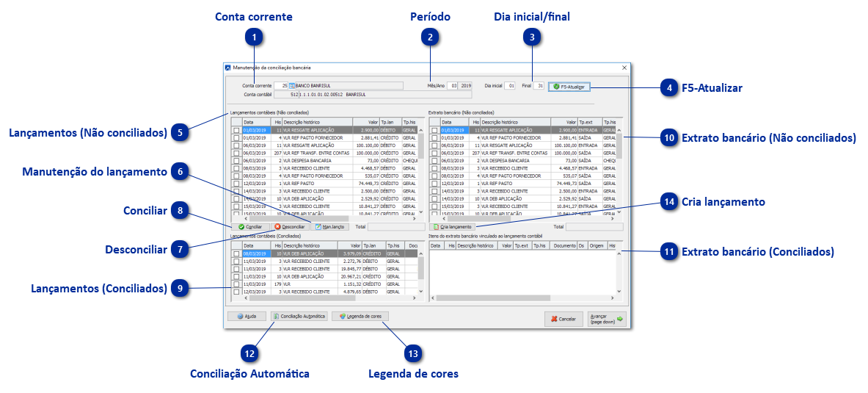Click the down arrow of the Extrato bancário vertical scrollbar
The width and height of the screenshot is (868, 393).
click(619, 212)
